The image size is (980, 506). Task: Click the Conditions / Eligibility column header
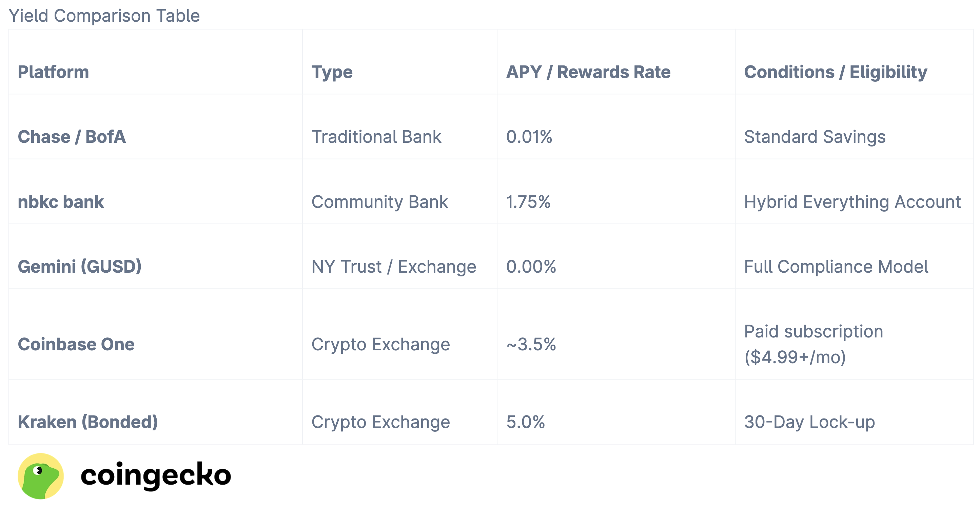[836, 72]
